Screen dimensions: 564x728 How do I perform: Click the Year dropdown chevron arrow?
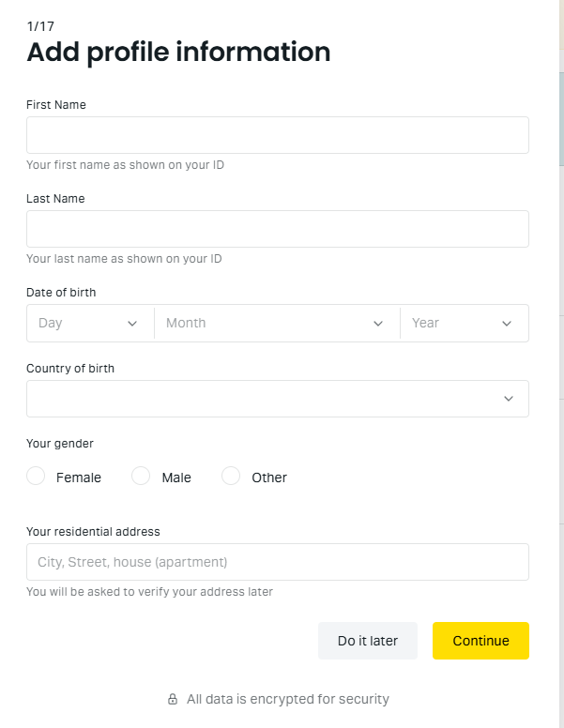click(x=507, y=324)
